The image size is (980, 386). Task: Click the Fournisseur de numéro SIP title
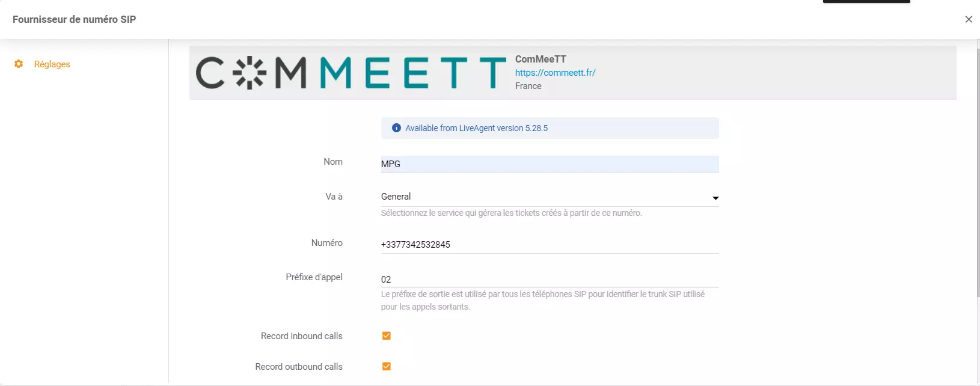pyautogui.click(x=74, y=19)
